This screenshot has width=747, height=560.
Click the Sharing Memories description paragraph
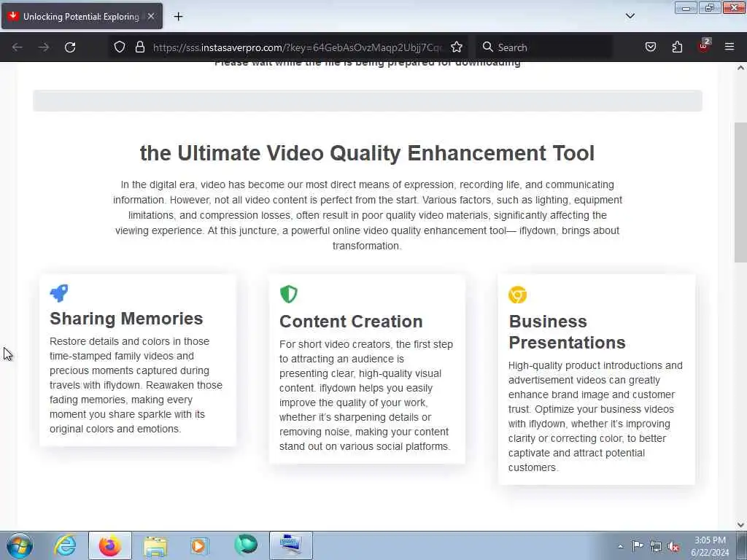tap(136, 385)
